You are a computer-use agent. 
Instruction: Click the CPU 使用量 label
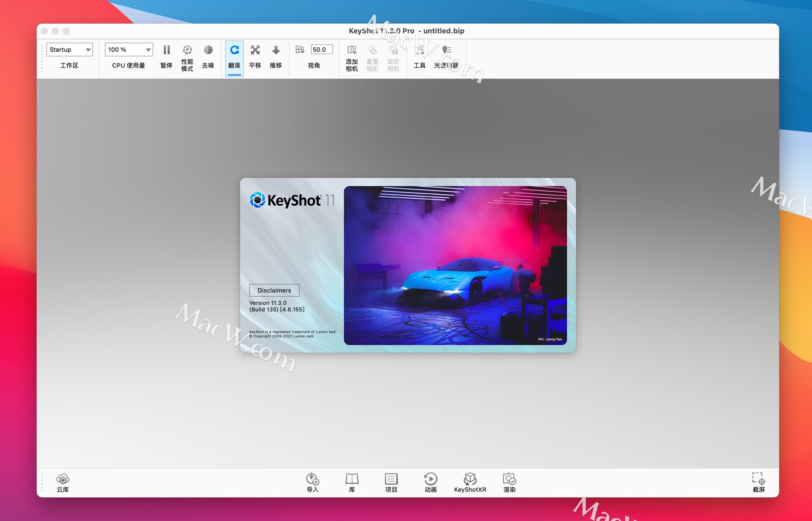point(129,66)
